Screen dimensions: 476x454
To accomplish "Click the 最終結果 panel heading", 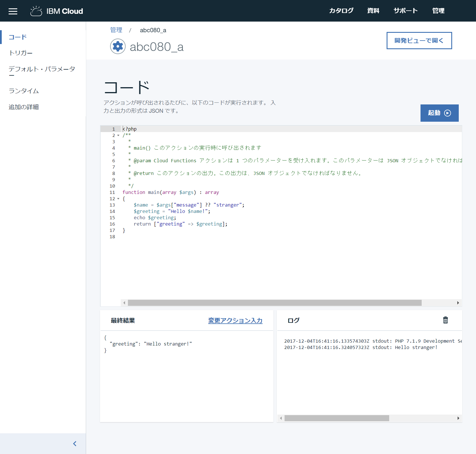I will click(123, 321).
